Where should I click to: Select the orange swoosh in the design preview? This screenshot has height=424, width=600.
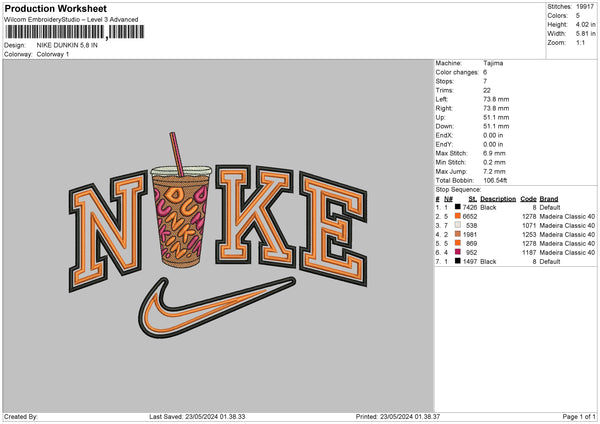216,307
